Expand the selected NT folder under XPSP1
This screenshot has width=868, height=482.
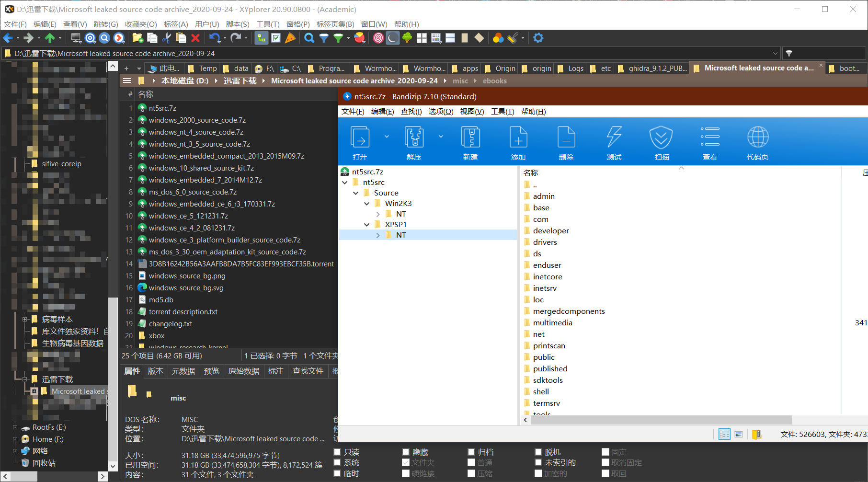pos(378,235)
